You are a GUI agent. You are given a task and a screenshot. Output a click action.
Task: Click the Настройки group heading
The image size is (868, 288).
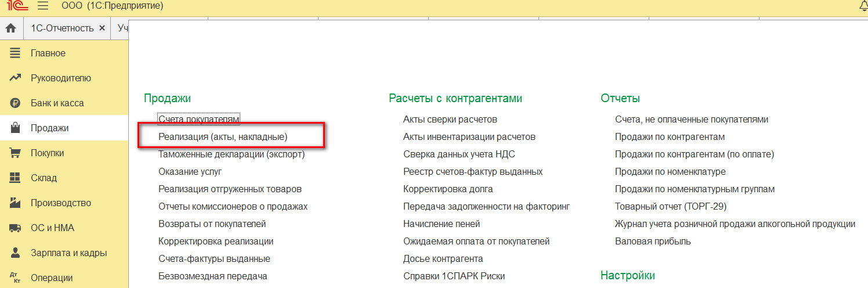click(628, 275)
